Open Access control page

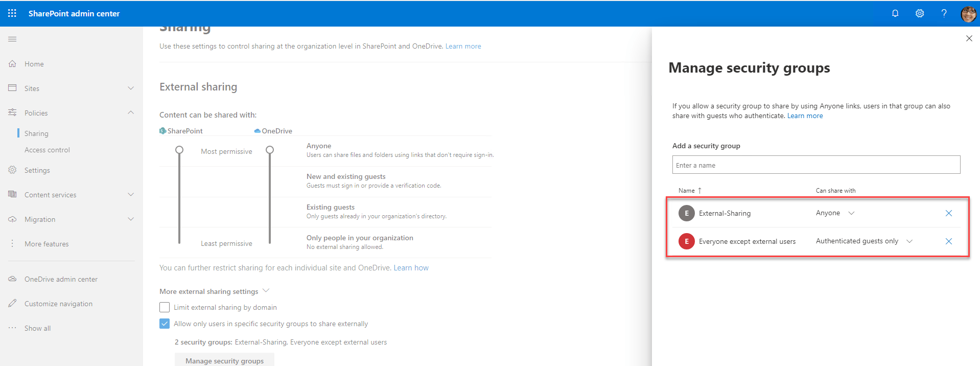click(x=47, y=150)
